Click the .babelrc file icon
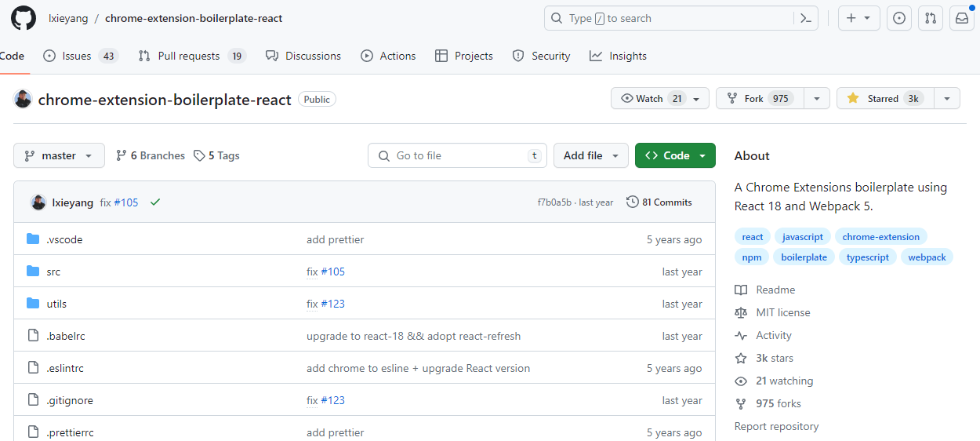The image size is (980, 441). [x=33, y=336]
